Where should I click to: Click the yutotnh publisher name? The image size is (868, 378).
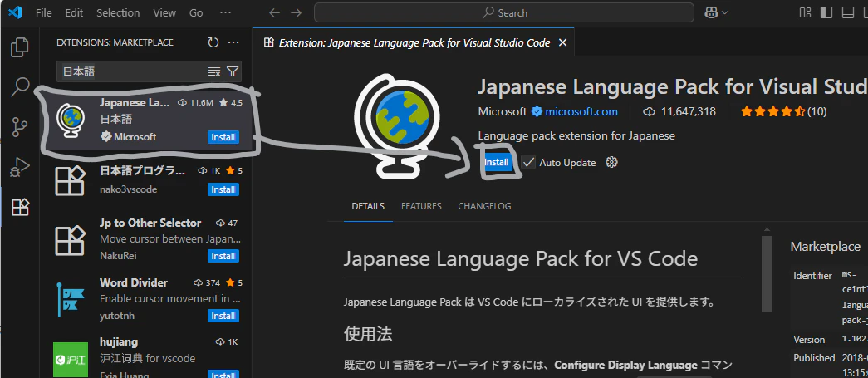point(117,316)
